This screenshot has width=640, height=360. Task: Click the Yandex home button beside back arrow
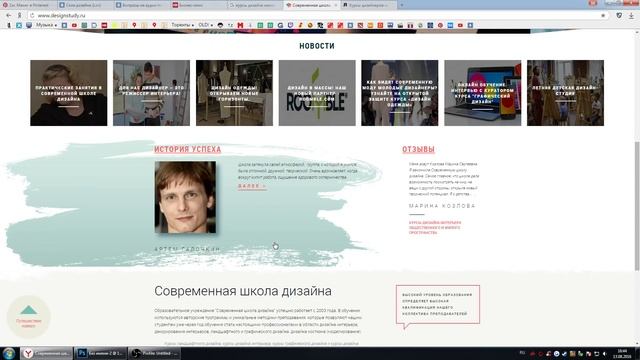coord(19,15)
